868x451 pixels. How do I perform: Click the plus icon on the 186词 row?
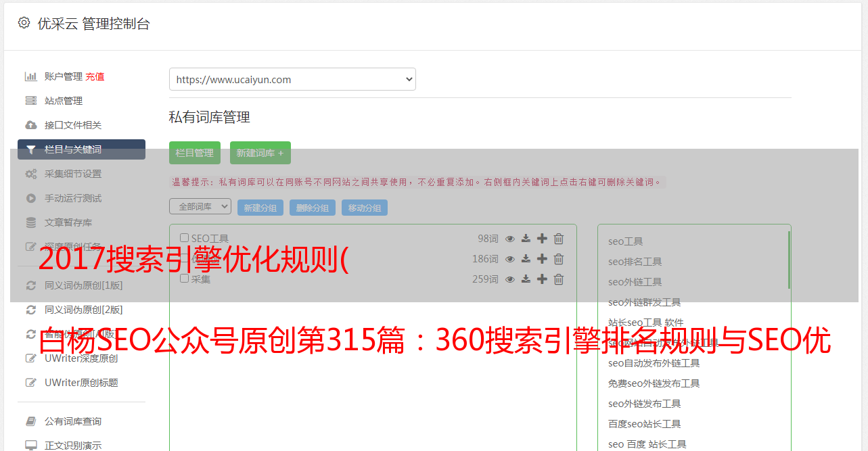tap(542, 259)
